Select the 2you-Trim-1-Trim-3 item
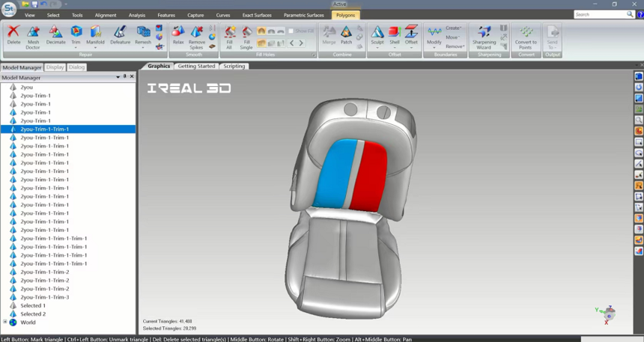644x342 pixels. coord(45,297)
